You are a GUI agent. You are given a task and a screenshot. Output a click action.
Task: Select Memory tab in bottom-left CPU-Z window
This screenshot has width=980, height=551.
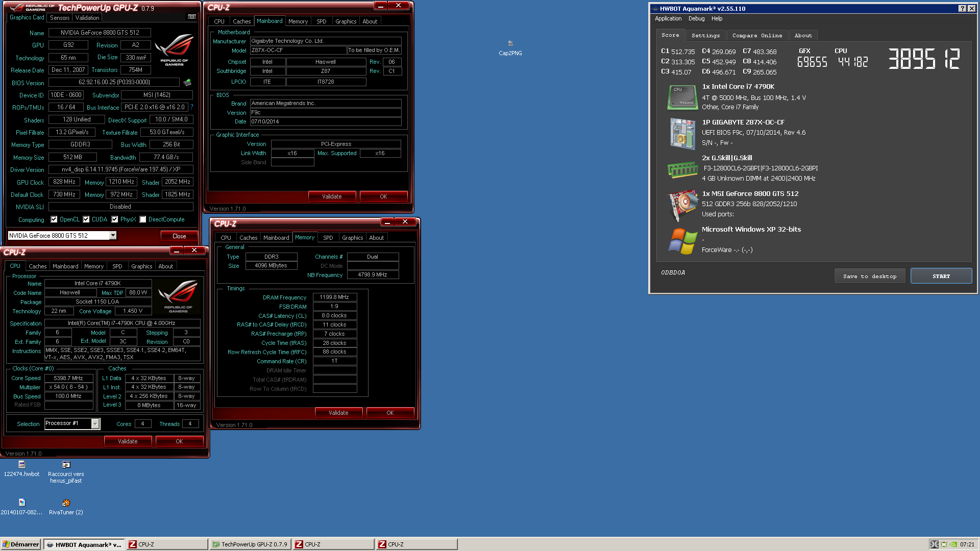94,266
